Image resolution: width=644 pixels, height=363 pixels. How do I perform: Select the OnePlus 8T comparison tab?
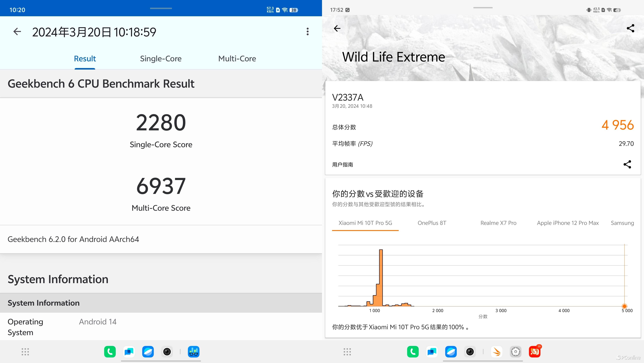[432, 223]
